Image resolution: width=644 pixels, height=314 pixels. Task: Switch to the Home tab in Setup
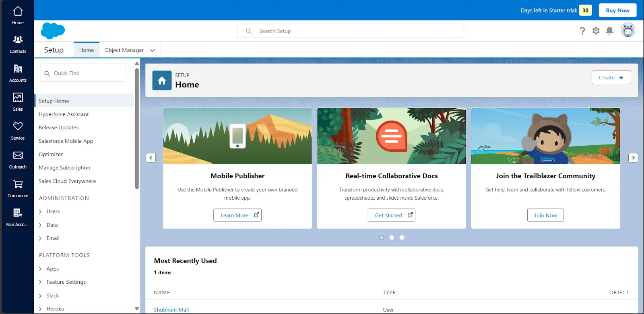(x=87, y=50)
